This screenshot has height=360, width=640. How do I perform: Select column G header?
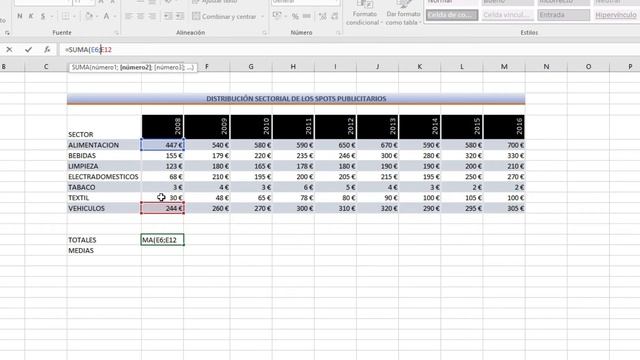[251, 67]
